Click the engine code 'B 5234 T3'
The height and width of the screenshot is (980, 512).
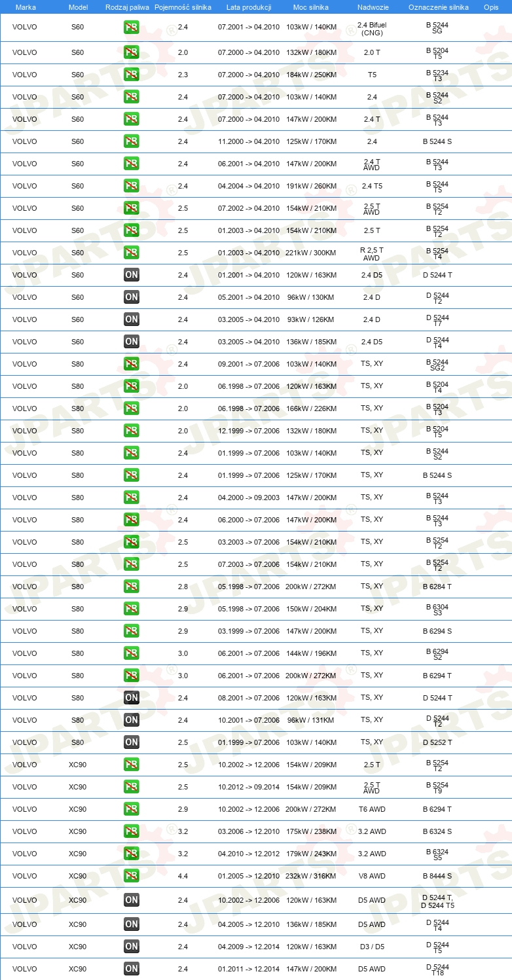(437, 75)
